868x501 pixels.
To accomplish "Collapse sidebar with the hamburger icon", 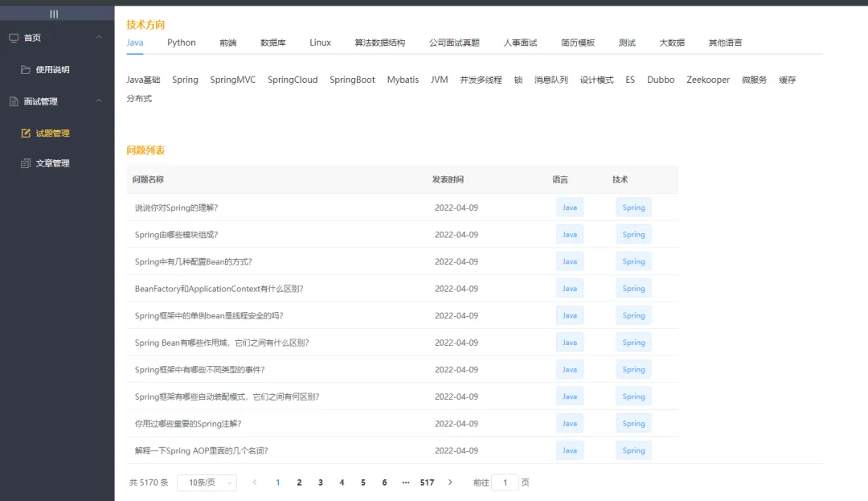I will click(54, 14).
